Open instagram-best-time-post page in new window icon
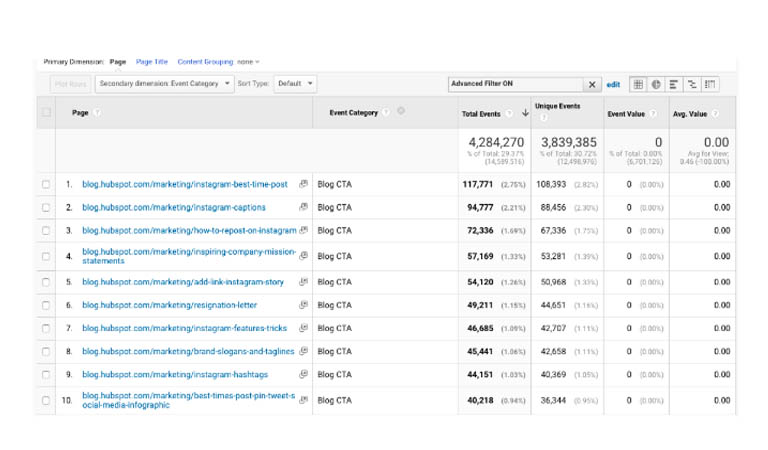 304,184
